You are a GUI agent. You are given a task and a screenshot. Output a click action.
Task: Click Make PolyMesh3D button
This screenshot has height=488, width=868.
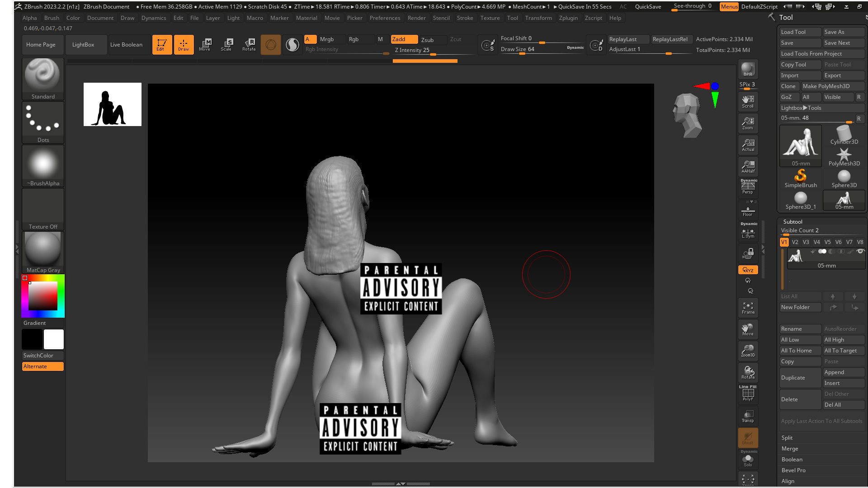click(x=832, y=86)
